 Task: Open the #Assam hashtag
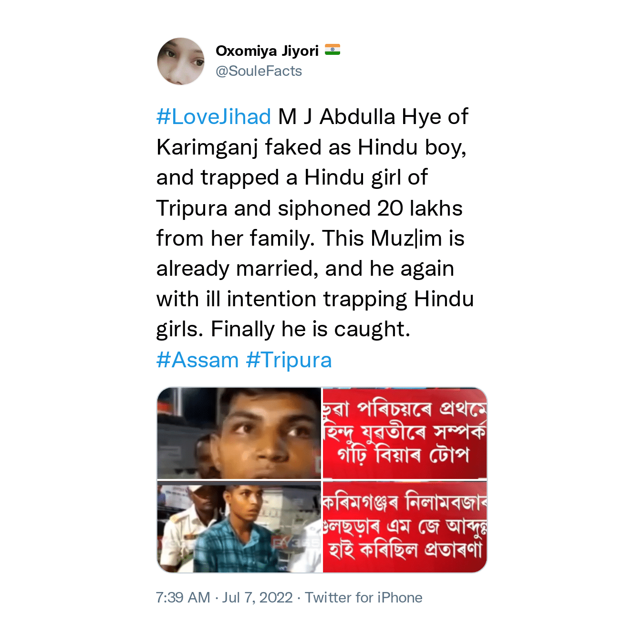point(197,360)
